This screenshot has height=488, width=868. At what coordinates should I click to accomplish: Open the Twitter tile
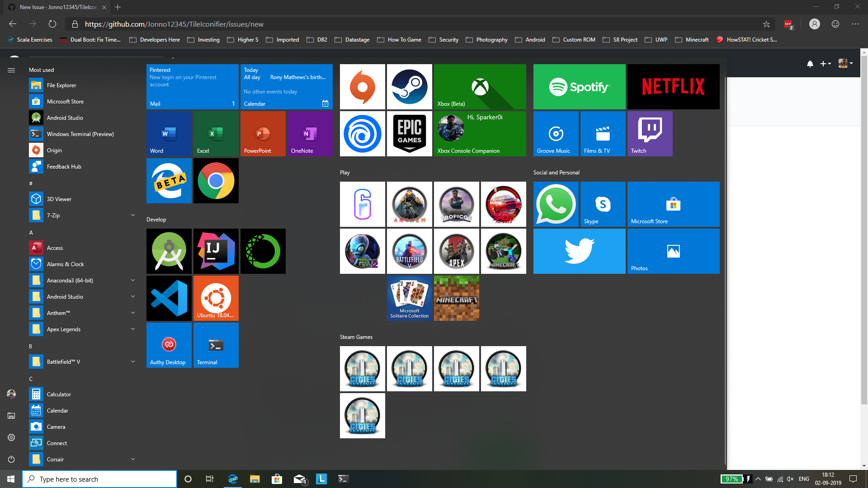click(579, 251)
